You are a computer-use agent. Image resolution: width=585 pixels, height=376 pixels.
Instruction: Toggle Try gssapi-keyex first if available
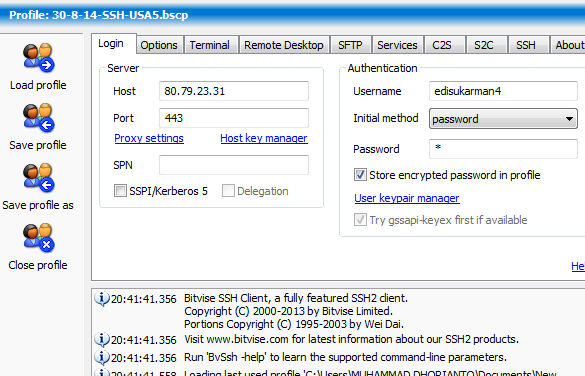coord(360,219)
